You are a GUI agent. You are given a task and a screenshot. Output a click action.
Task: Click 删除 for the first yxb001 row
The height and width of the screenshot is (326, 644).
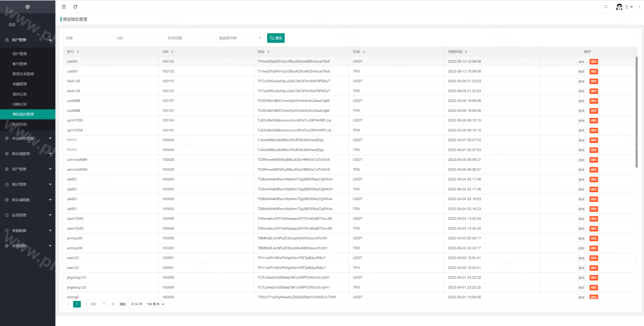coord(594,62)
